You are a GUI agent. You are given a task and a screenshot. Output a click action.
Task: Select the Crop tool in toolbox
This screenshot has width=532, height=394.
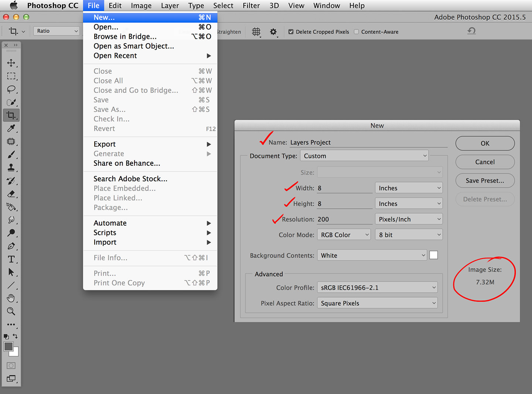11,115
